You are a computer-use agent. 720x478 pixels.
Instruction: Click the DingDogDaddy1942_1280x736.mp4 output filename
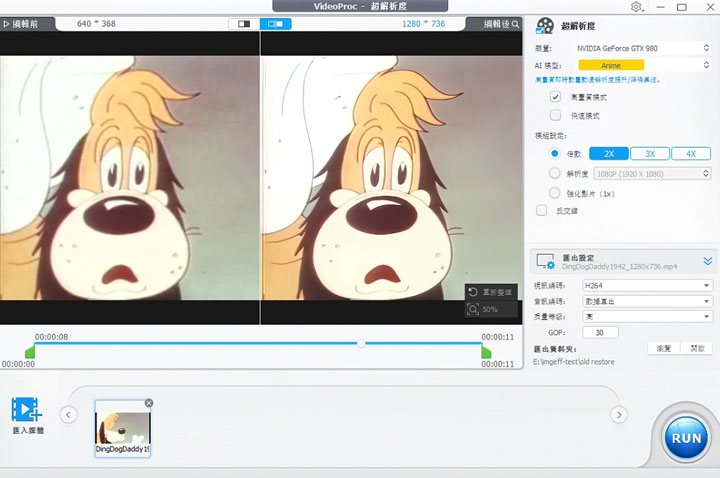(x=619, y=267)
